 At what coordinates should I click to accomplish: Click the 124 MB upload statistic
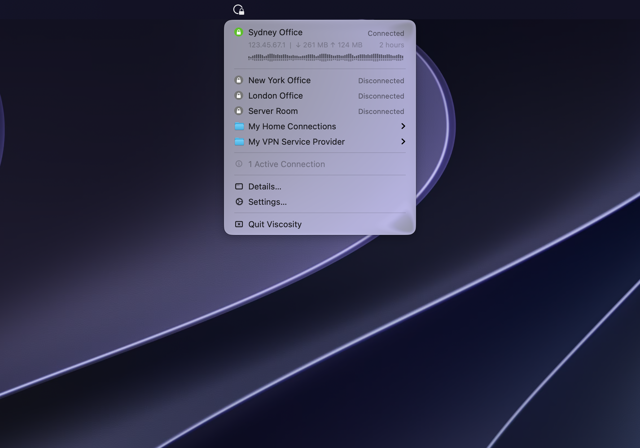pos(347,45)
